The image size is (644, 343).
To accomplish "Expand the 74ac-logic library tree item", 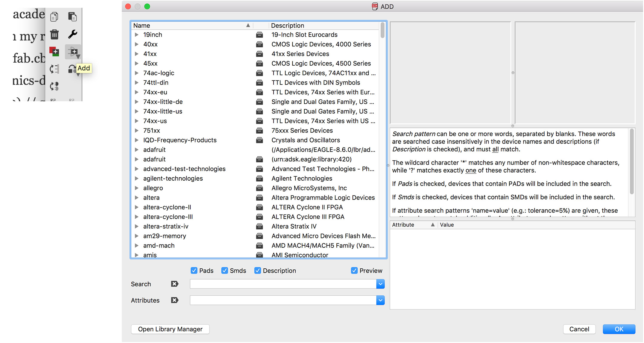I will coord(137,73).
